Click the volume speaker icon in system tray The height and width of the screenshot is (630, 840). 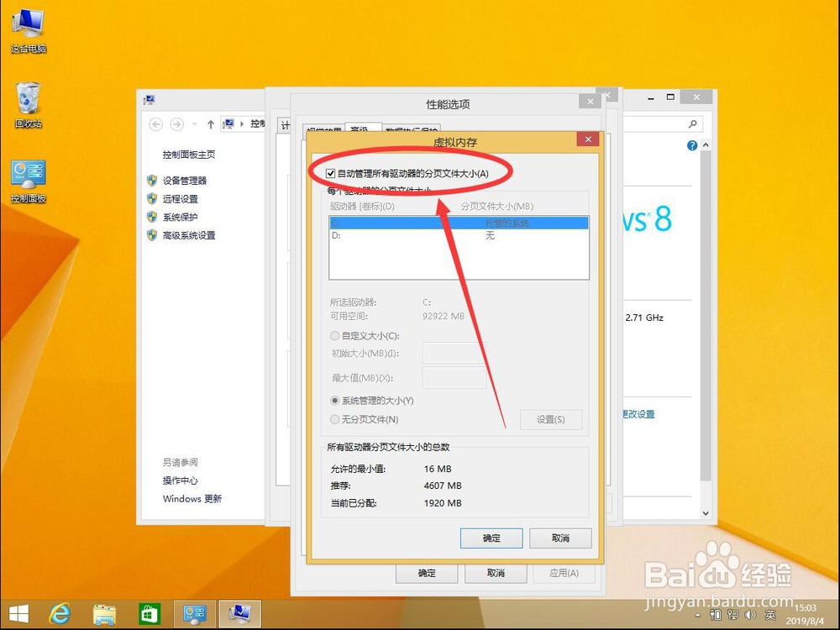[x=749, y=615]
